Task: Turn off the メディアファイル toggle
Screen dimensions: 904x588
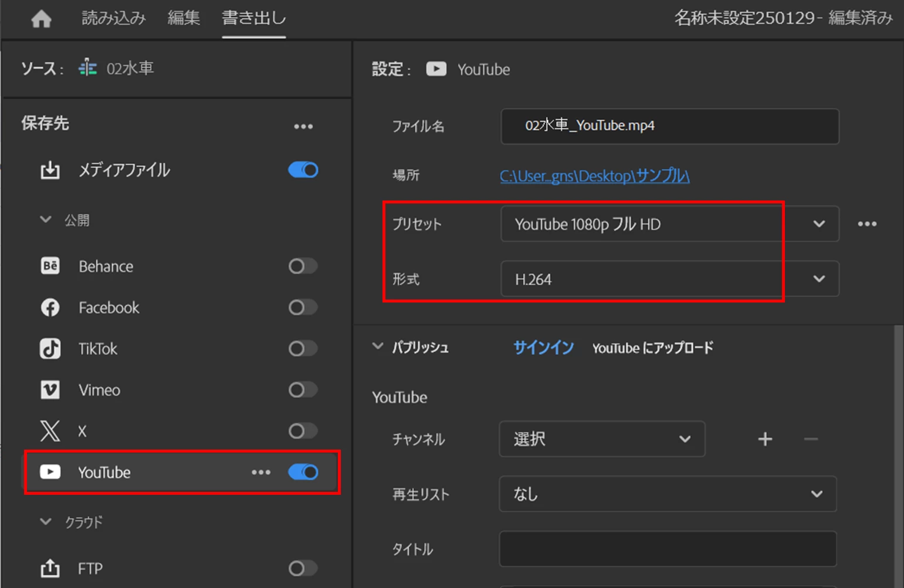Action: click(303, 170)
